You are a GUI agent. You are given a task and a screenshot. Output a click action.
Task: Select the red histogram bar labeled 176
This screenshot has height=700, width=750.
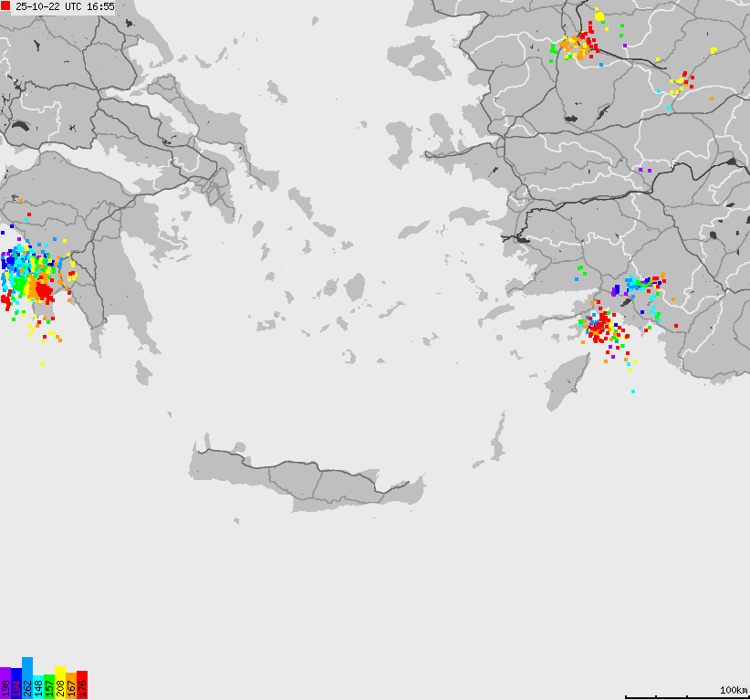tap(82, 684)
